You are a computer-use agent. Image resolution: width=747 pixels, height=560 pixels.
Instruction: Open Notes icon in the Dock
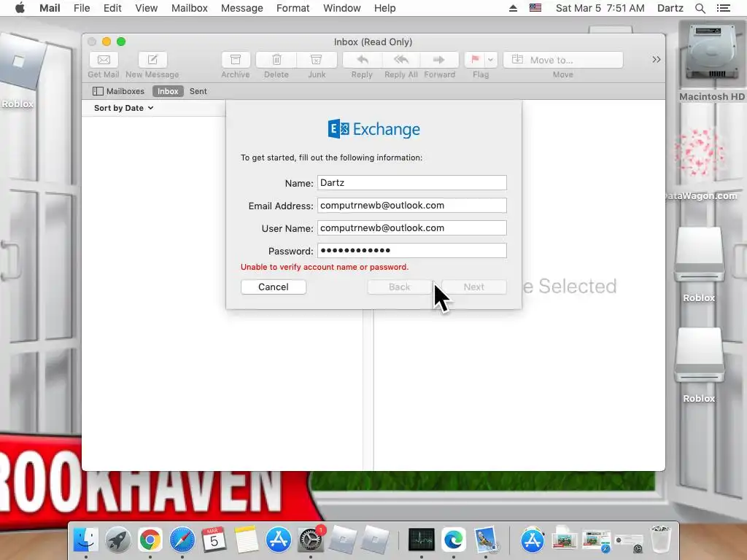tap(247, 540)
